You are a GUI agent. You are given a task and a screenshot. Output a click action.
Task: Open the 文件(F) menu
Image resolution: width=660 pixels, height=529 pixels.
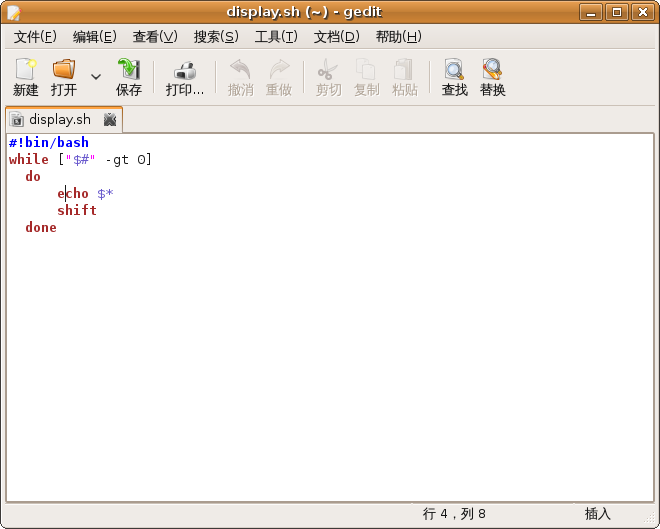tap(35, 37)
